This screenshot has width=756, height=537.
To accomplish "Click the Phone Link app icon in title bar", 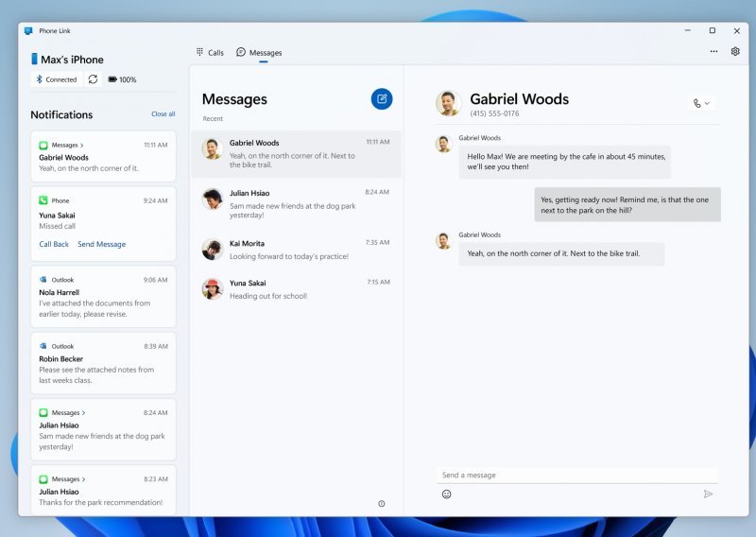I will pos(28,31).
